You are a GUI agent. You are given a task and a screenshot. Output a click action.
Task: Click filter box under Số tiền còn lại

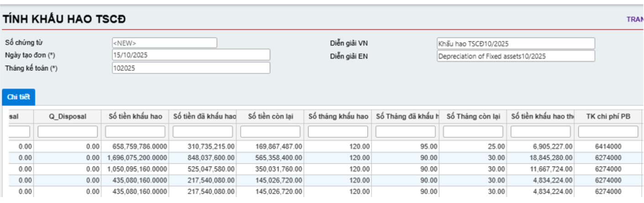point(270,132)
